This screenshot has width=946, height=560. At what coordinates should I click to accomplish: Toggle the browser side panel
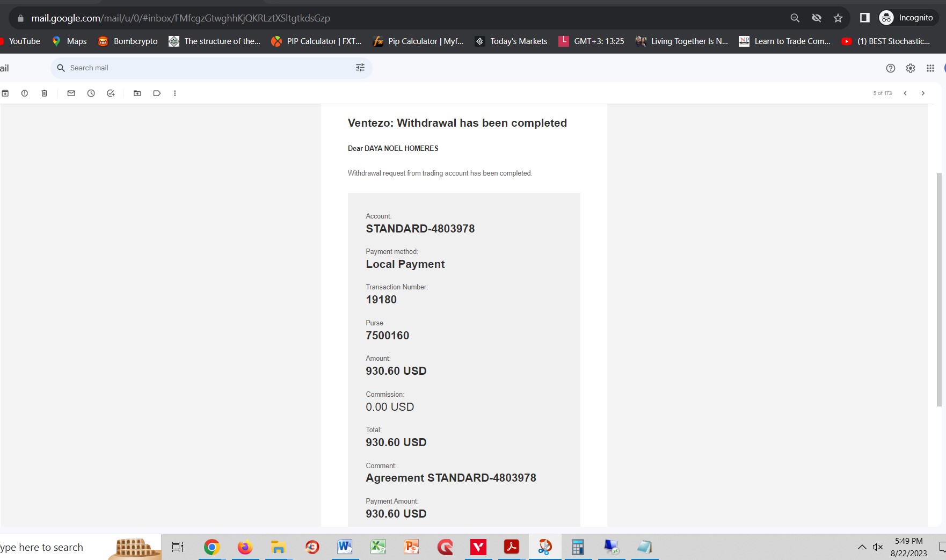865,18
